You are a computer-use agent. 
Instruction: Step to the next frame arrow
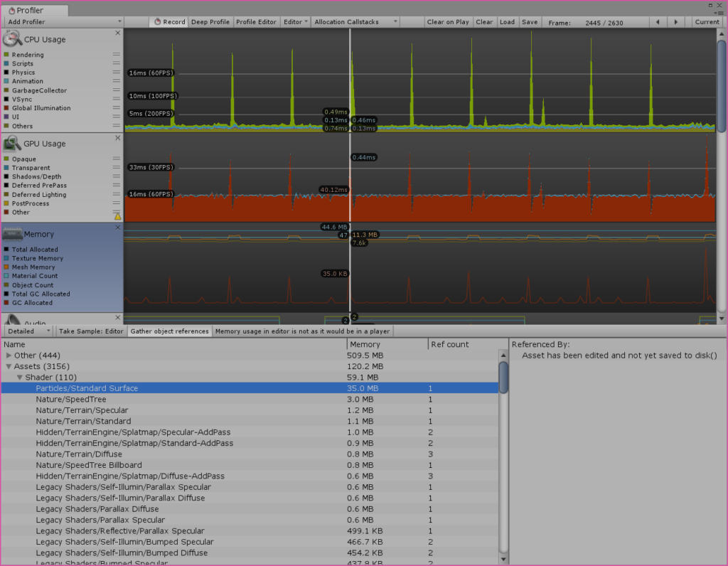675,22
